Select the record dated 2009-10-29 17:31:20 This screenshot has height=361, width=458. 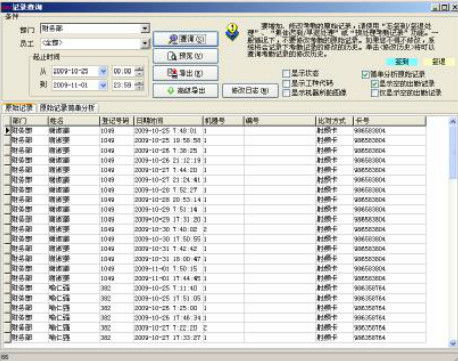click(x=218, y=219)
